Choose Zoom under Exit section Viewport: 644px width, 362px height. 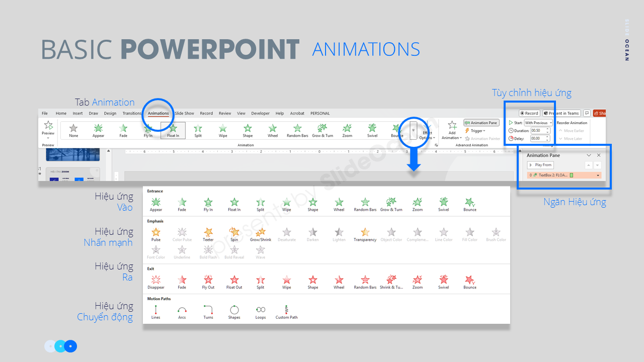[x=418, y=282]
